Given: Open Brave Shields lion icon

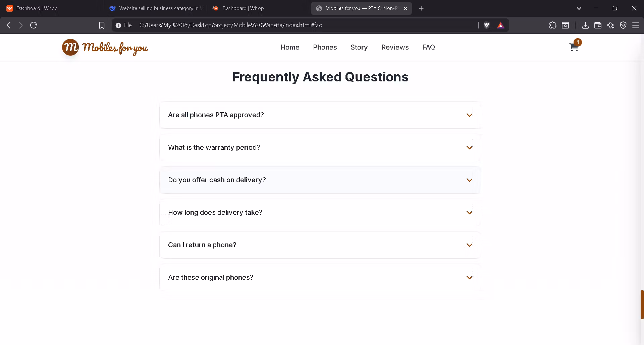Looking at the screenshot, I should pos(487,25).
